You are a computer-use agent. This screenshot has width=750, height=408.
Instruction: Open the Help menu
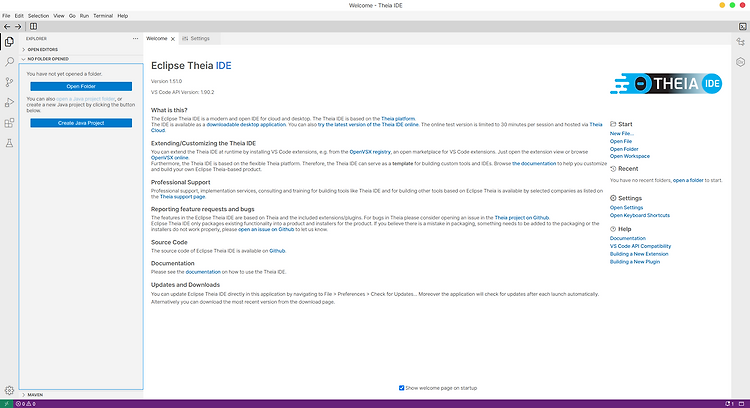click(122, 16)
